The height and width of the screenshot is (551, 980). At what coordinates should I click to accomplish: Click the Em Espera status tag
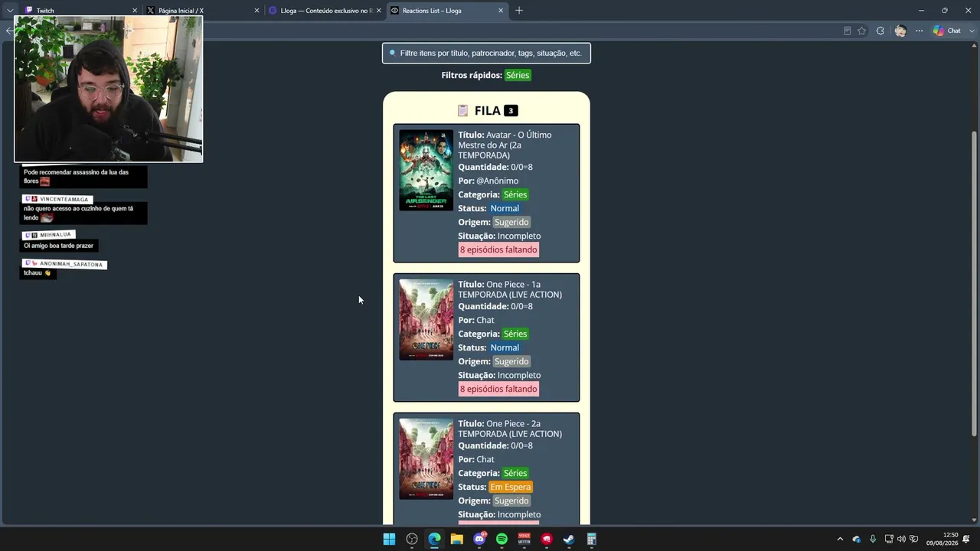point(511,487)
